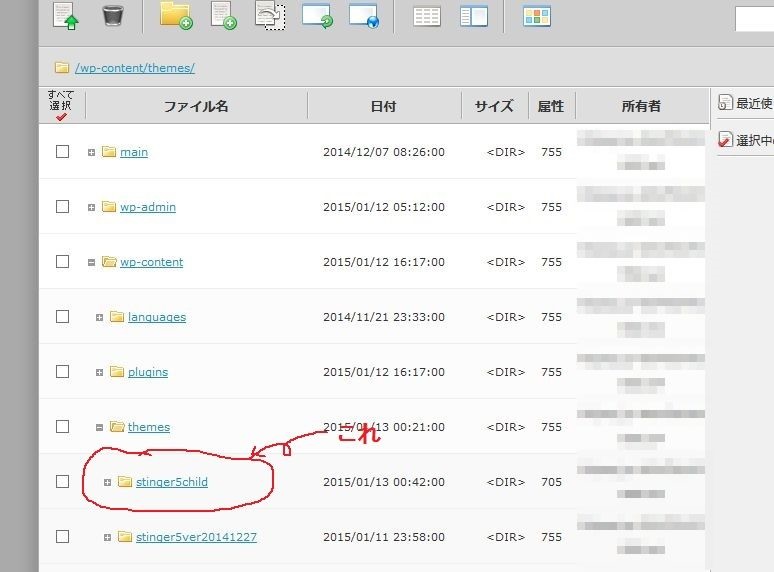Click the trash can delete icon
Viewport: 774px width, 572px height.
tap(113, 15)
